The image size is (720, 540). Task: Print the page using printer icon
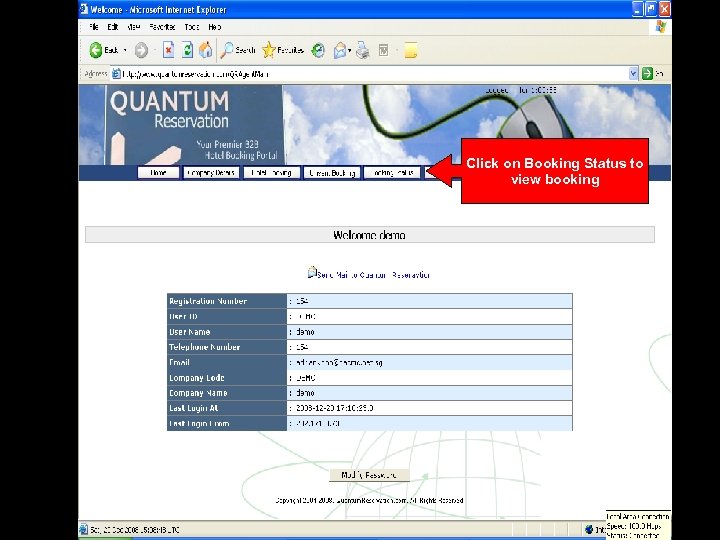[363, 50]
